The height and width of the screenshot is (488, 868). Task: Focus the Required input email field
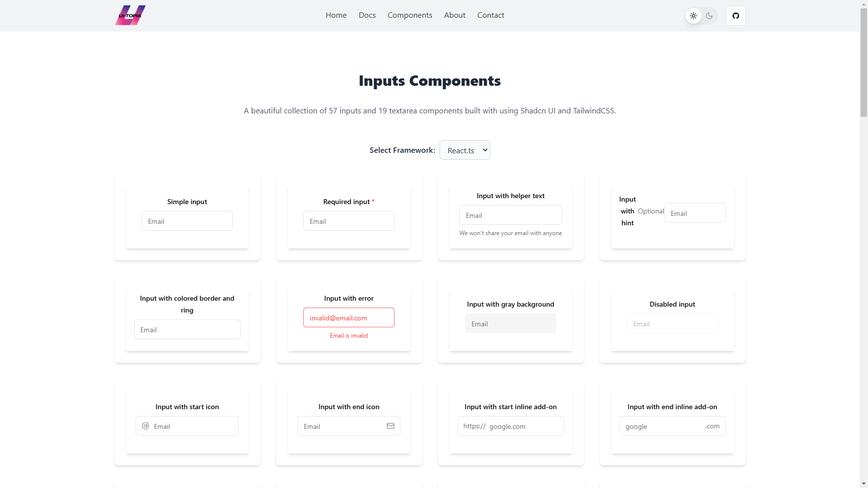349,221
